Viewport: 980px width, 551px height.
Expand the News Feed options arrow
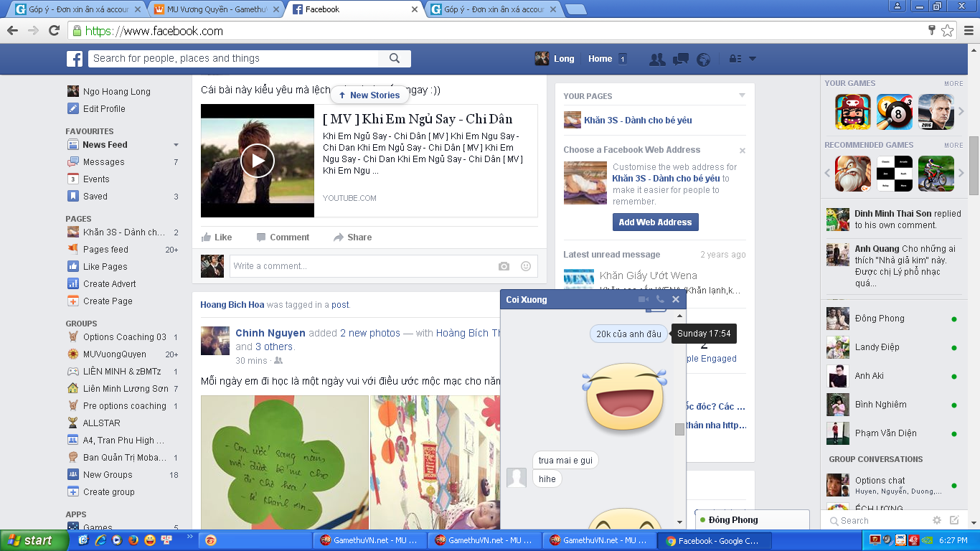pos(176,145)
